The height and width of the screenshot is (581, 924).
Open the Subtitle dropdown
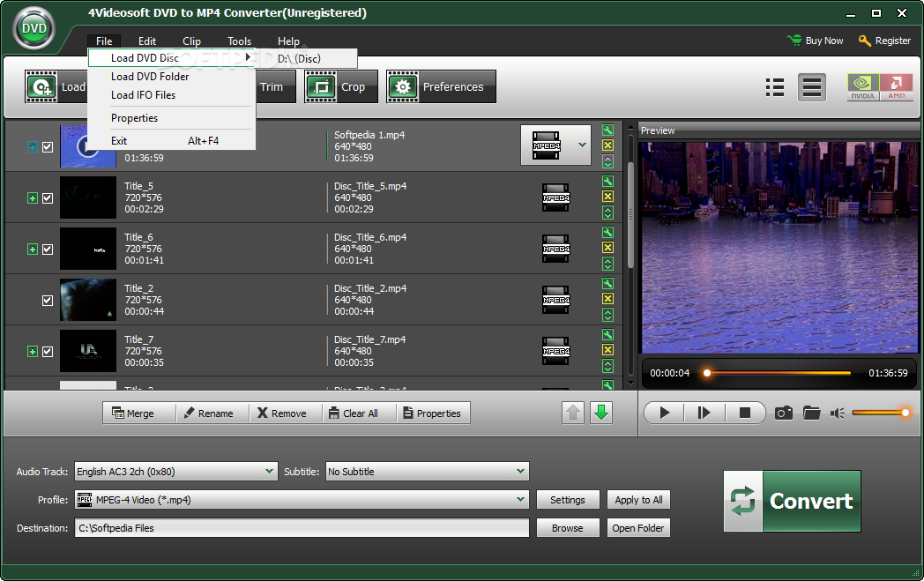(x=427, y=472)
